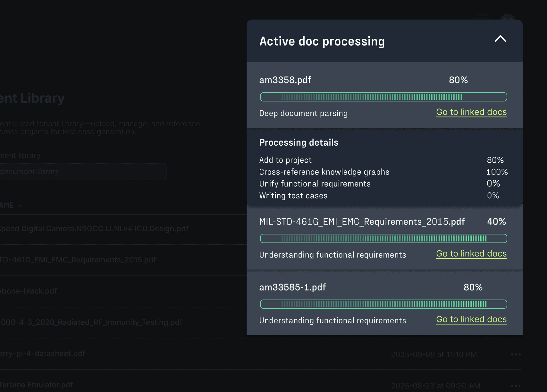Image resolution: width=547 pixels, height=392 pixels.
Task: Go to linked docs for MIL-STD-461G file
Action: pos(471,254)
